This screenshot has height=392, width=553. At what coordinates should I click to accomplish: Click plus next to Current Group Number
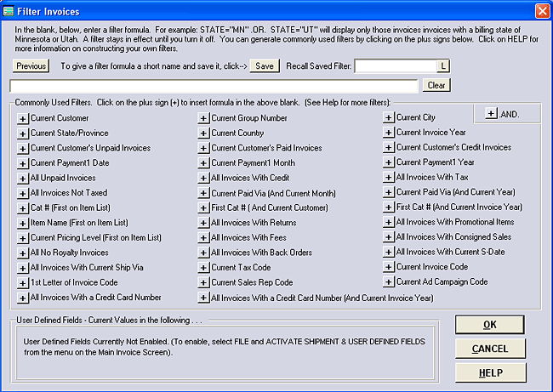203,118
